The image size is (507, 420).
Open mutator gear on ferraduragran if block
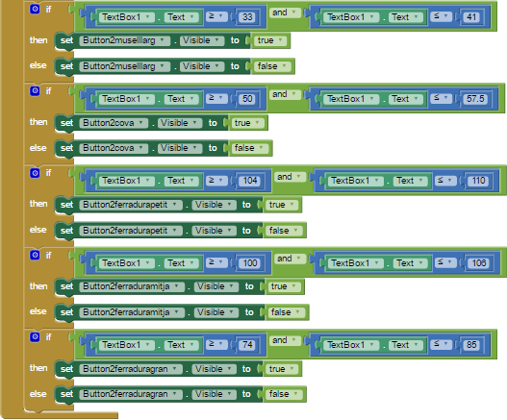[x=35, y=336]
